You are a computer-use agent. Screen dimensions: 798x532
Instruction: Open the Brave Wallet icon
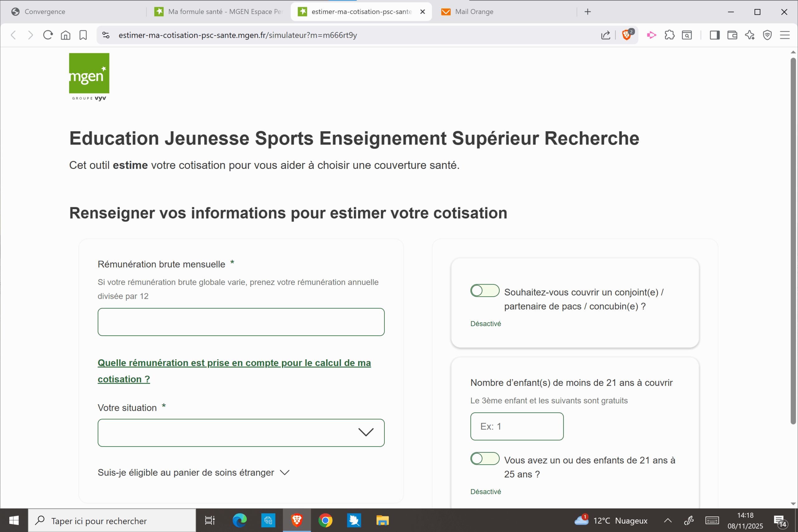[732, 35]
